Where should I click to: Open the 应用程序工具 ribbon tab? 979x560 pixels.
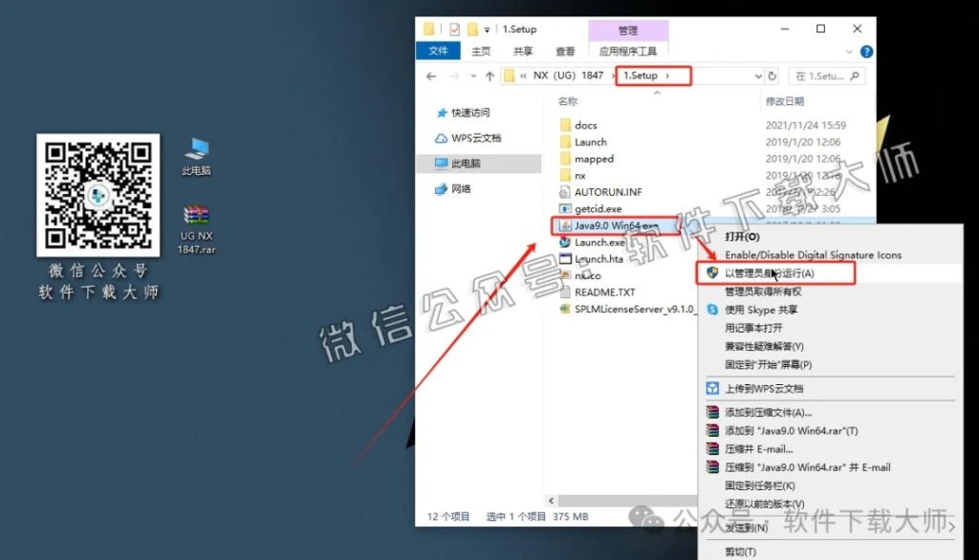tap(628, 52)
